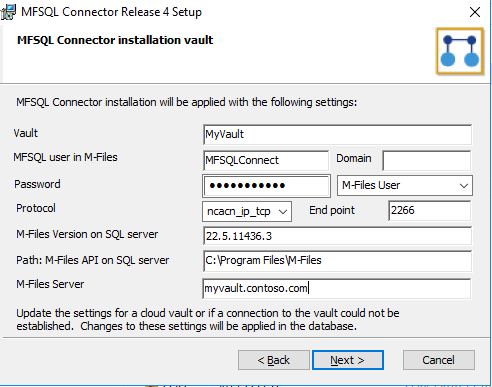Go Back to previous setup step
The image size is (492, 387).
click(274, 360)
